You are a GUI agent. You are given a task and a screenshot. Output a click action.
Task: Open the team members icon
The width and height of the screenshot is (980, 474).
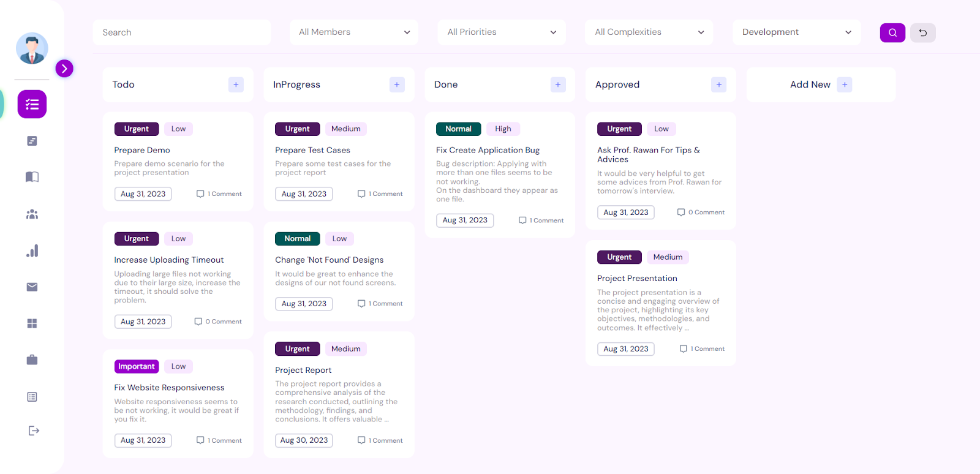(31, 213)
